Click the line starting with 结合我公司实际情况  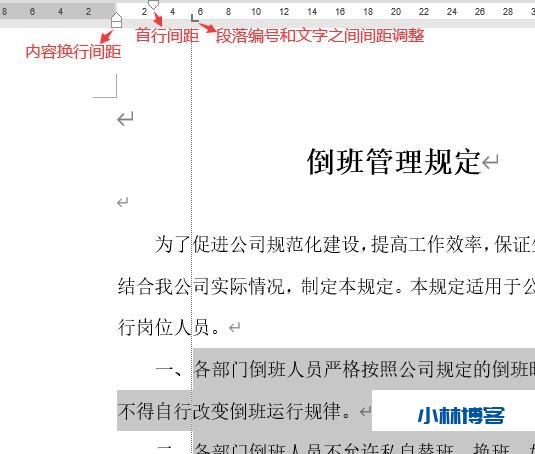coord(326,286)
